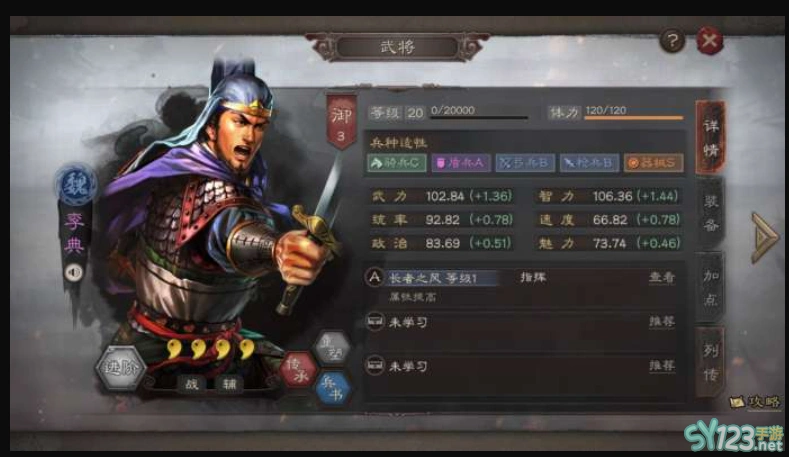Tap the speaker voice icon under 李典
The image size is (789, 457).
(x=74, y=273)
